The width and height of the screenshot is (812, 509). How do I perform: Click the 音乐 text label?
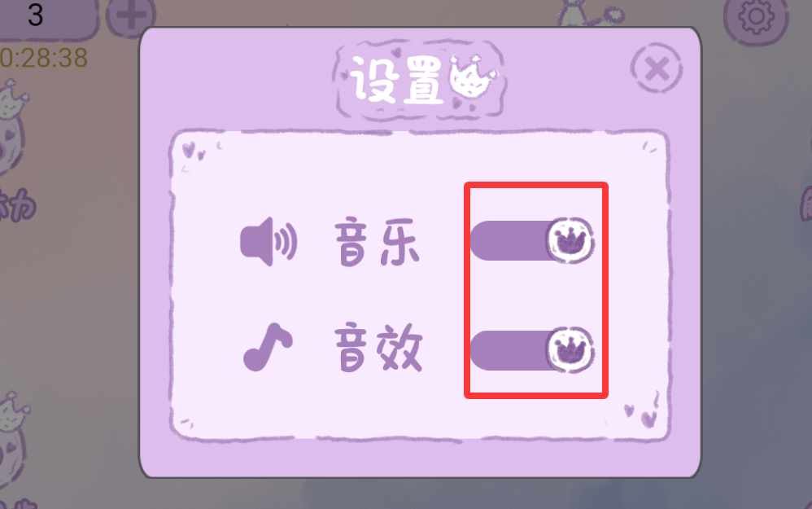(377, 242)
